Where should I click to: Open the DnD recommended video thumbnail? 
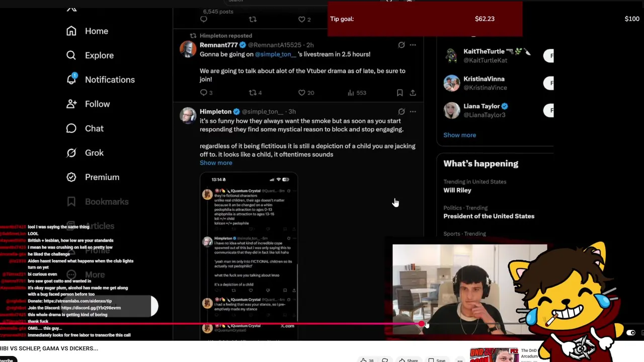click(494, 355)
